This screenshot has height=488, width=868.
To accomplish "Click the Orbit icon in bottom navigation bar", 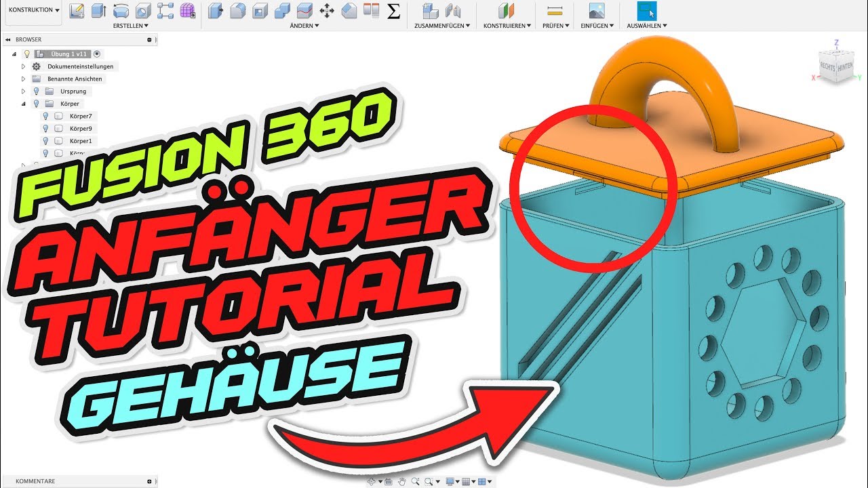I will 372,481.
